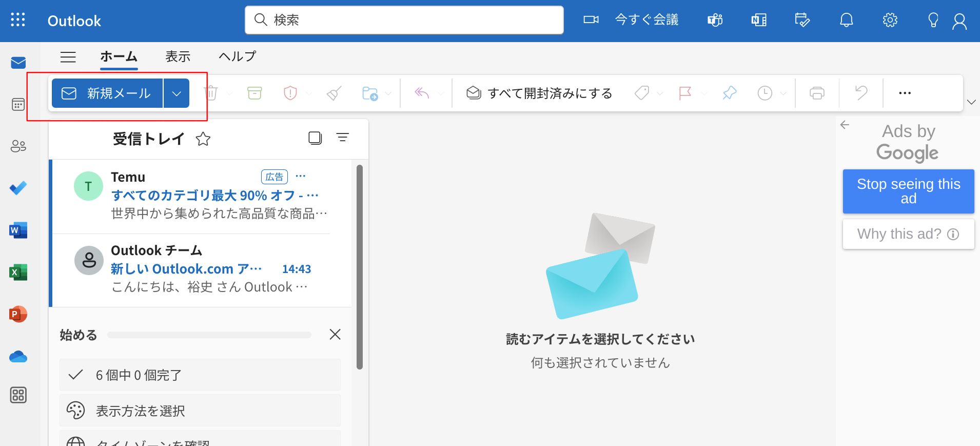980x446 pixels.
Task: Switch to the 表示 tab
Action: click(178, 56)
